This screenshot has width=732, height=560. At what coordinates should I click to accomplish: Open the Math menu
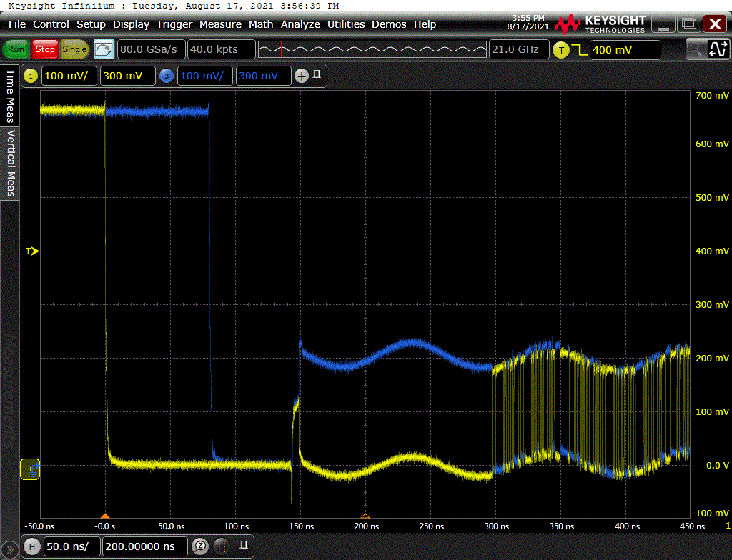261,24
